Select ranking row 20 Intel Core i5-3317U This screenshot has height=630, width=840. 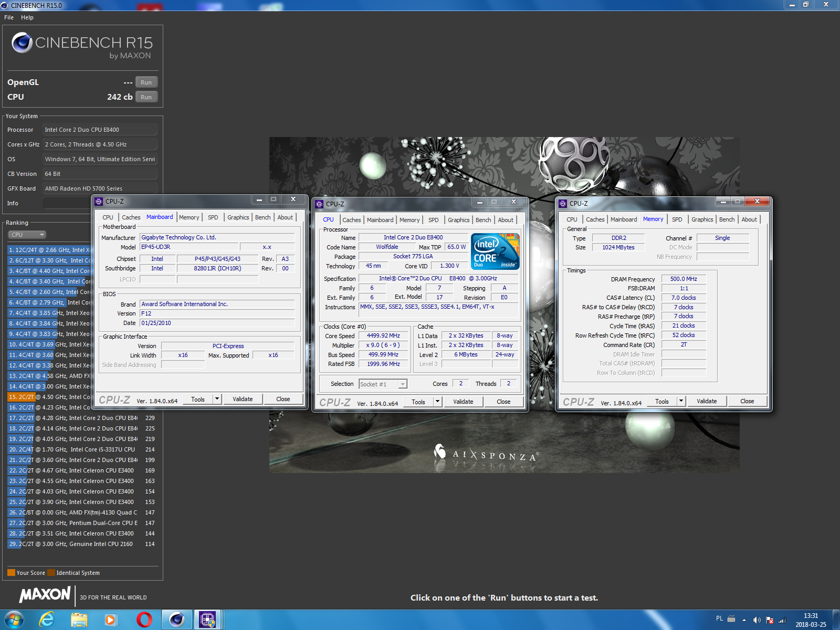coord(82,449)
